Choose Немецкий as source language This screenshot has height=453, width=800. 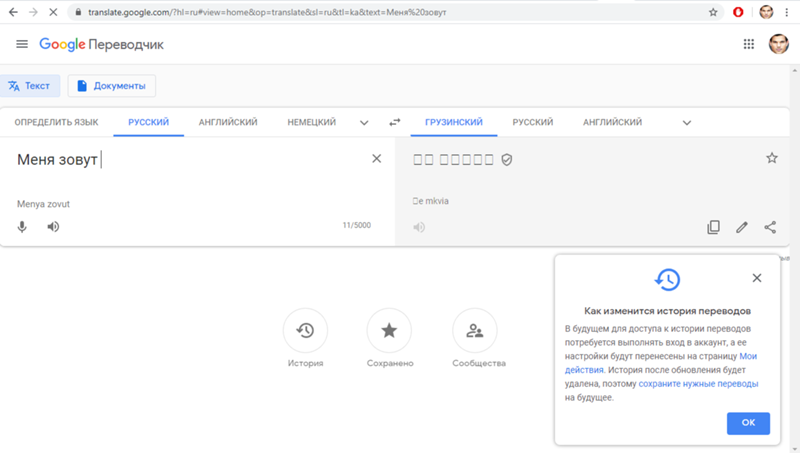click(x=311, y=122)
